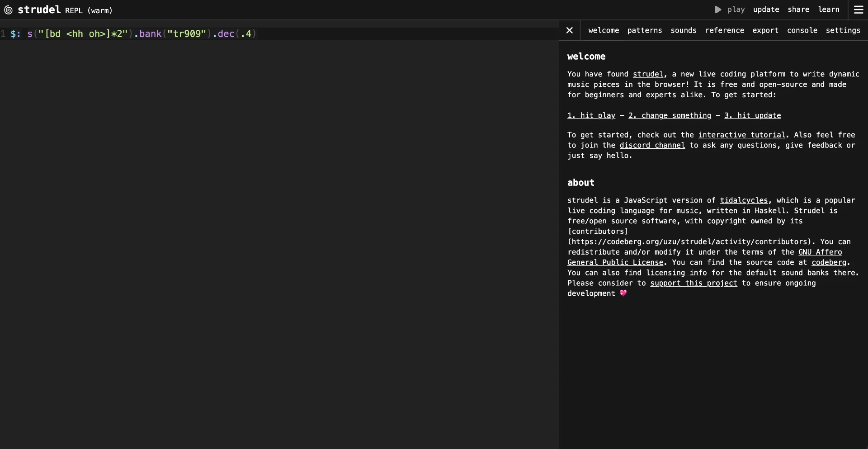This screenshot has width=868, height=449.
Task: Click the '3. hit update' link
Action: point(753,116)
